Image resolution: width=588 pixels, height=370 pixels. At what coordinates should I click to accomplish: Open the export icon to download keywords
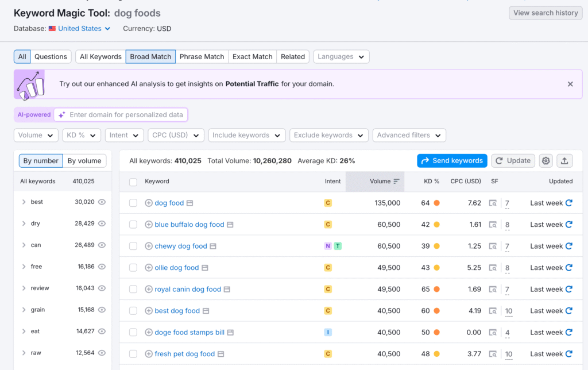564,161
